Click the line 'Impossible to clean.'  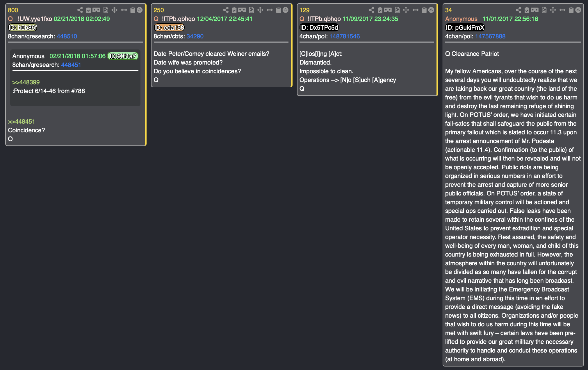326,71
